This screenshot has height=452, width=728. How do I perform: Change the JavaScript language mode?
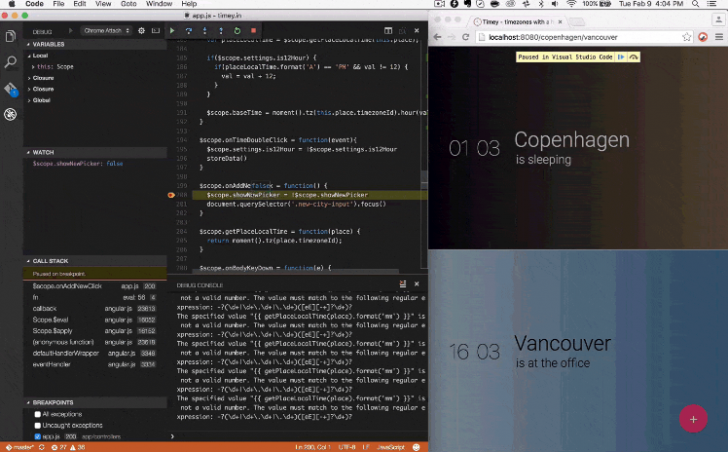click(391, 447)
